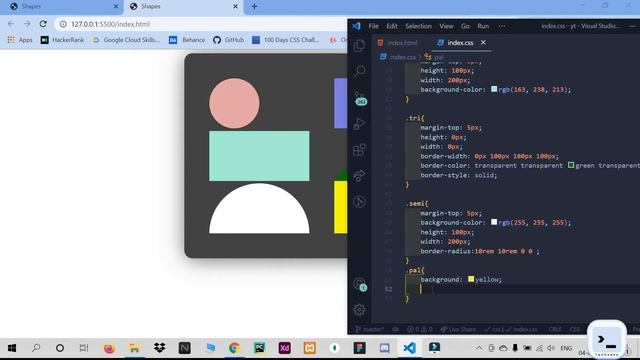Click the address bar with 127.0.0.1:5500/index.html

pyautogui.click(x=200, y=24)
